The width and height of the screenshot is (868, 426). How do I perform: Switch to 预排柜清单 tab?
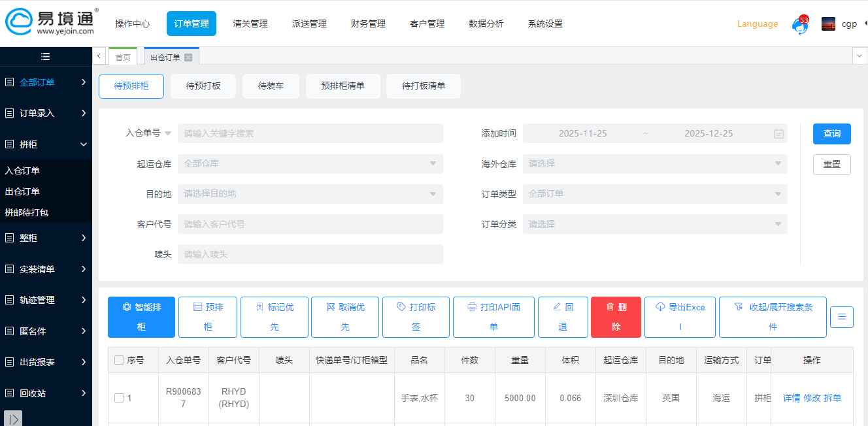[343, 86]
